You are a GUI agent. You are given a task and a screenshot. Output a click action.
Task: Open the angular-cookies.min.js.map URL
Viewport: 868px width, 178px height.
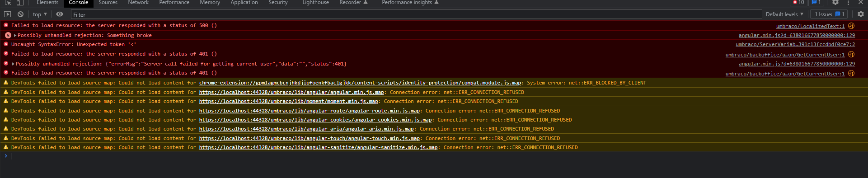coord(315,120)
